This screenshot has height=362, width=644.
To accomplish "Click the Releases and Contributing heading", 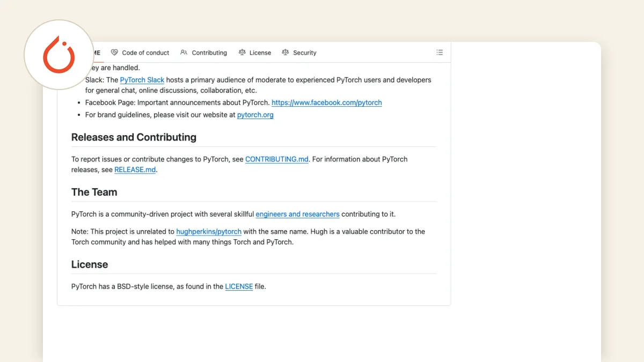I will 134,137.
